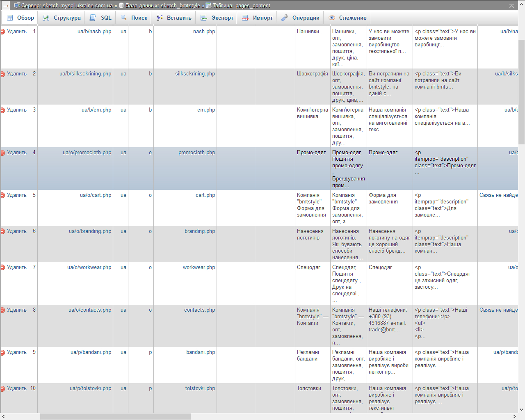Click the scroll-down arrow on the vertical scrollbar

coord(521,409)
